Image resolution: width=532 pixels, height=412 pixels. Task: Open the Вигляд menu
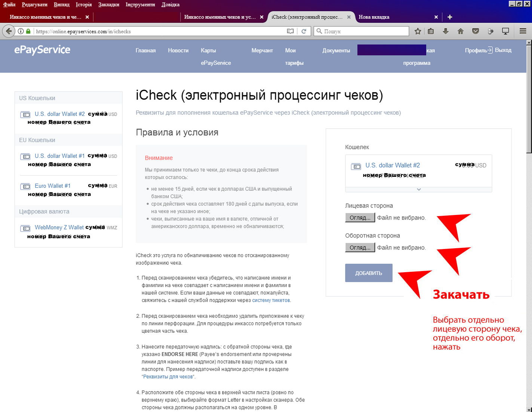click(x=61, y=4)
